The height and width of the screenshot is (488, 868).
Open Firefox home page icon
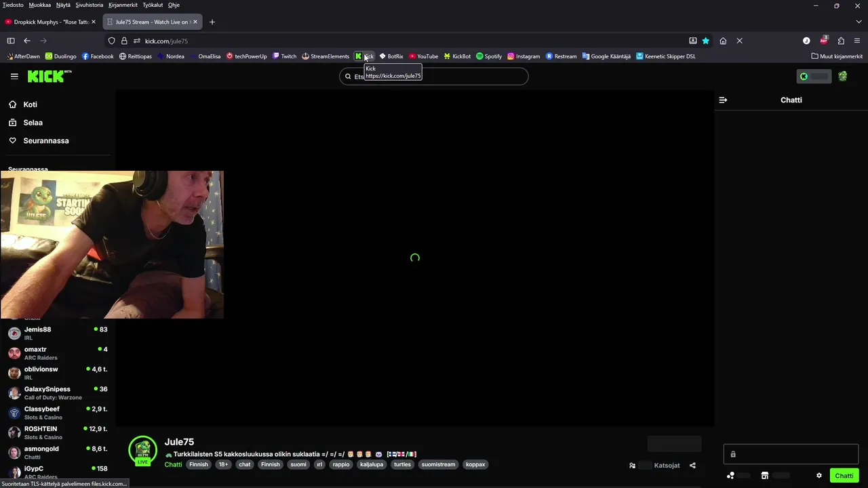[x=723, y=41]
